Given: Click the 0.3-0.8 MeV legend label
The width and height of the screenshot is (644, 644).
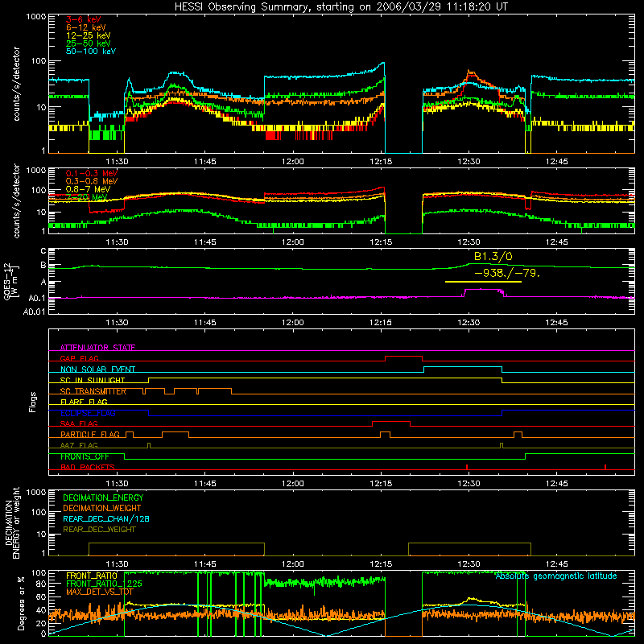Looking at the screenshot, I should pyautogui.click(x=92, y=181).
